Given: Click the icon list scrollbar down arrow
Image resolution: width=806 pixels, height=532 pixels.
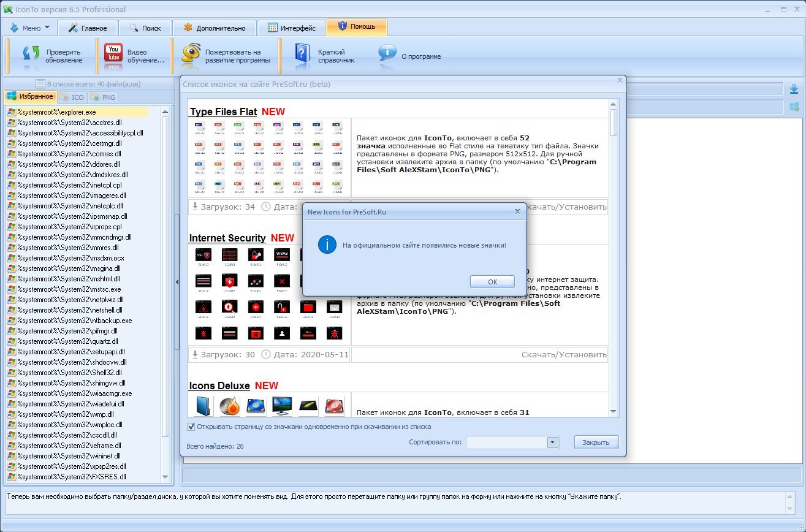Looking at the screenshot, I should pyautogui.click(x=614, y=411).
